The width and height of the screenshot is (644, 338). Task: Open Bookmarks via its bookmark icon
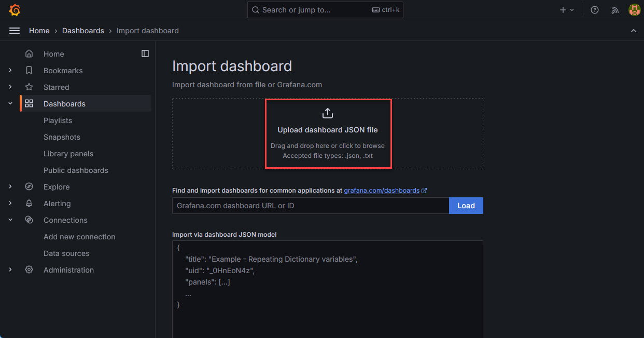click(x=29, y=70)
